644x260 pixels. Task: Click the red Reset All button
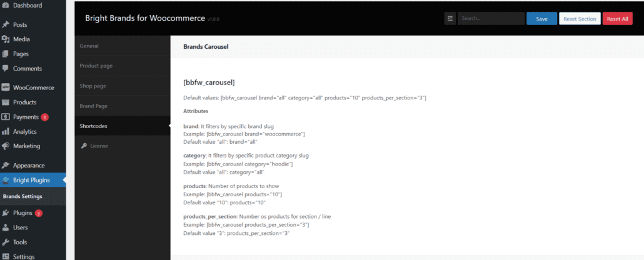click(617, 19)
